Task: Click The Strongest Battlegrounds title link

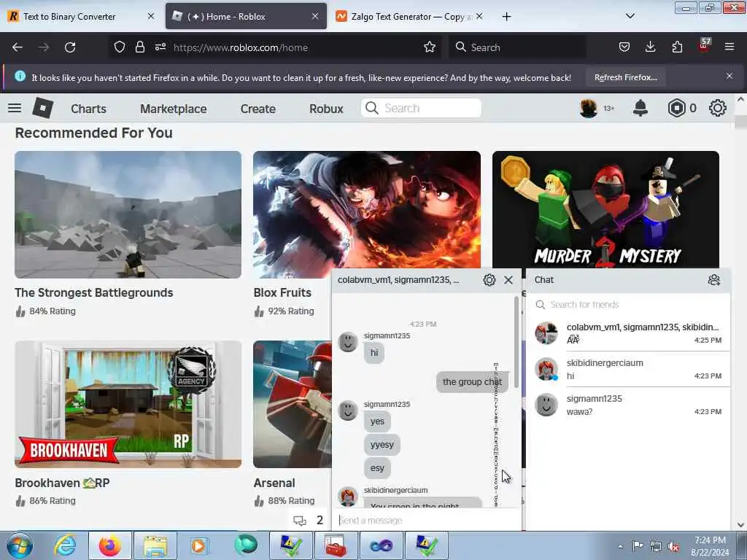Action: 94,292
